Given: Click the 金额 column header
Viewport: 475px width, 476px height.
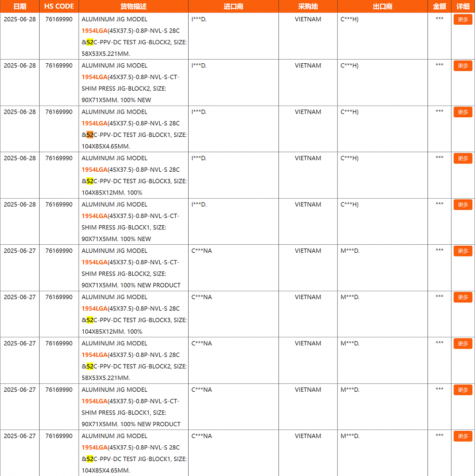Looking at the screenshot, I should 440,7.
